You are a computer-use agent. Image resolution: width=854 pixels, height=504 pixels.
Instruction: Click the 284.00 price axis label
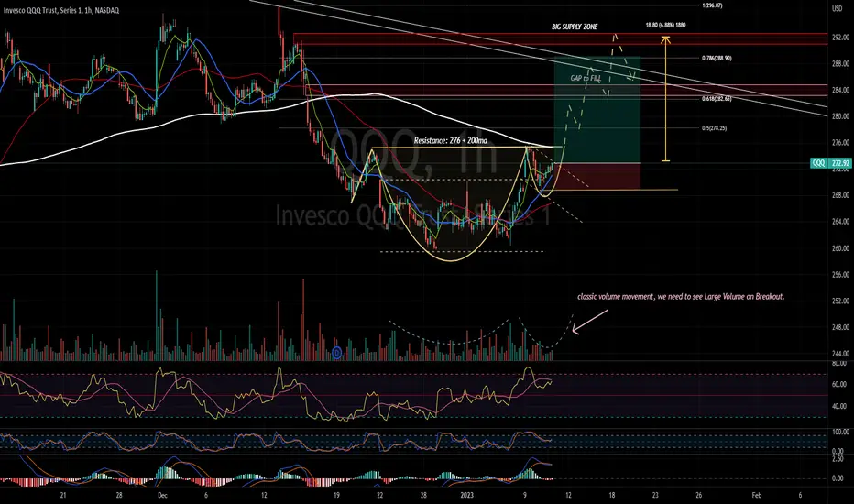tap(841, 90)
